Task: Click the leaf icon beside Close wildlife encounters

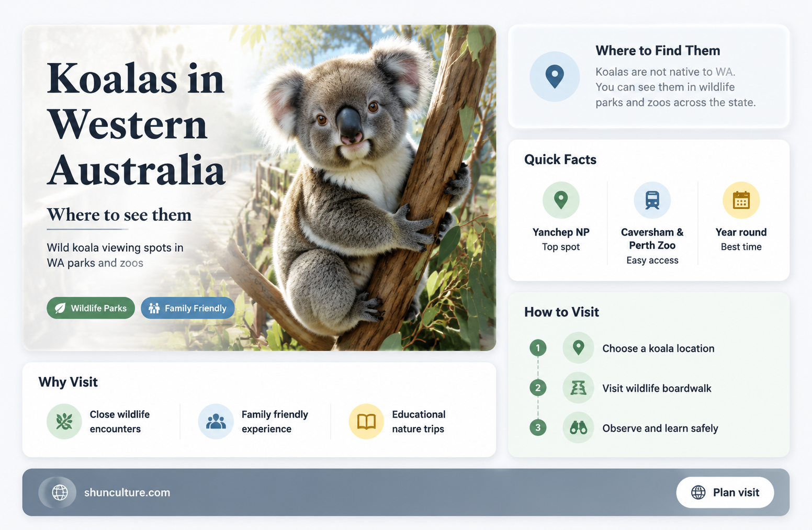Action: pos(64,421)
